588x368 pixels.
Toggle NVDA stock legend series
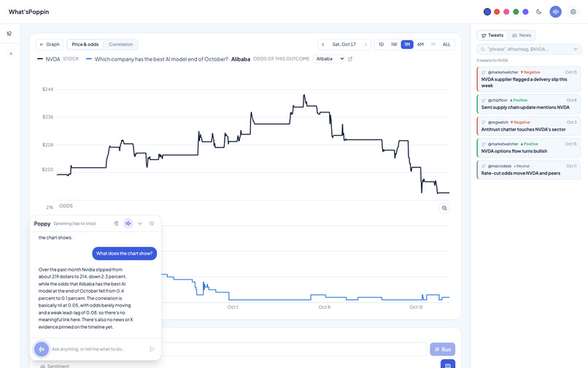coord(58,59)
